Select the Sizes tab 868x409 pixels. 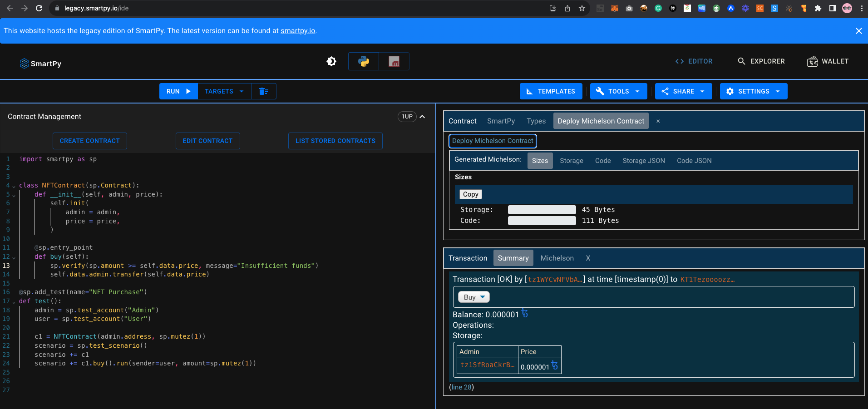(x=540, y=161)
